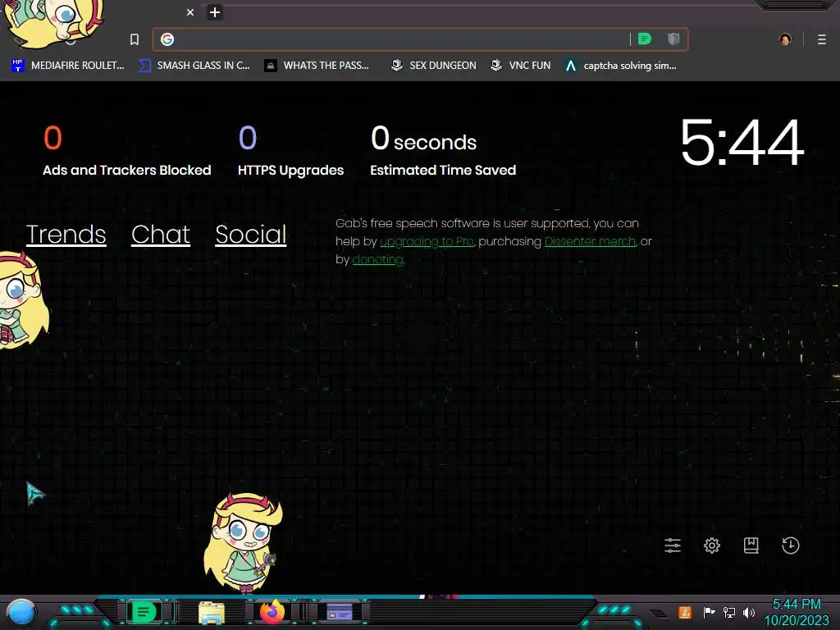Open the bookmarks icon on dashboard

751,546
